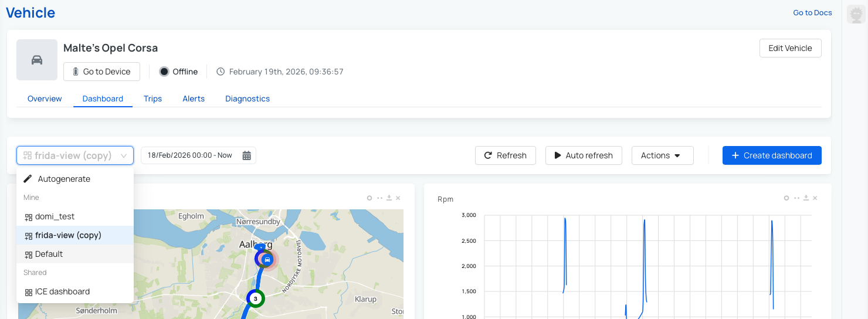Open the Trips tab

pyautogui.click(x=152, y=99)
